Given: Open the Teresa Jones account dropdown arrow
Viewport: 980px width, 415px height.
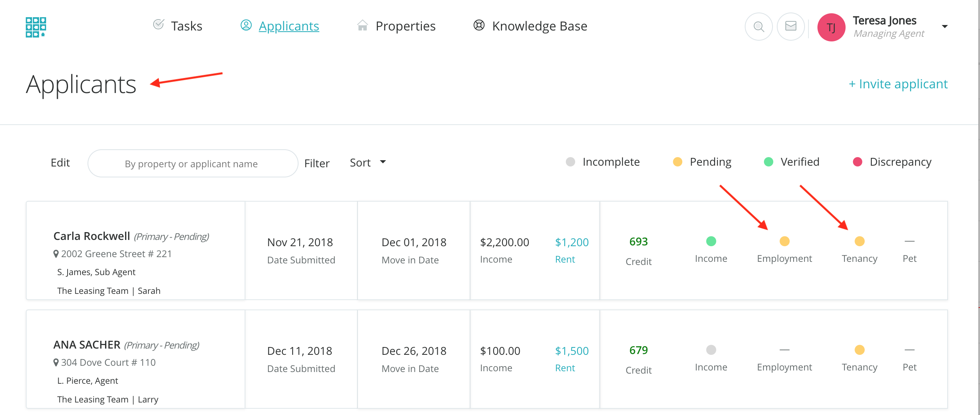Looking at the screenshot, I should (x=944, y=27).
